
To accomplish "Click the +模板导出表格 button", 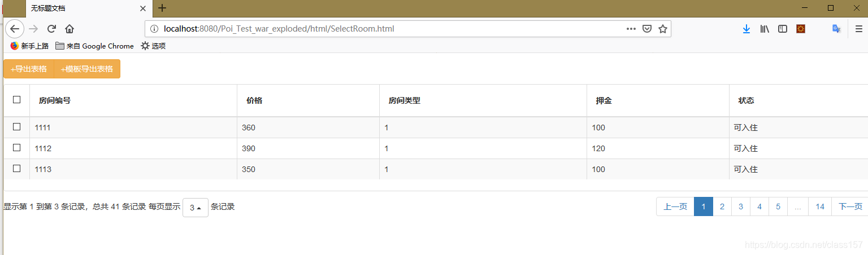I will click(87, 69).
